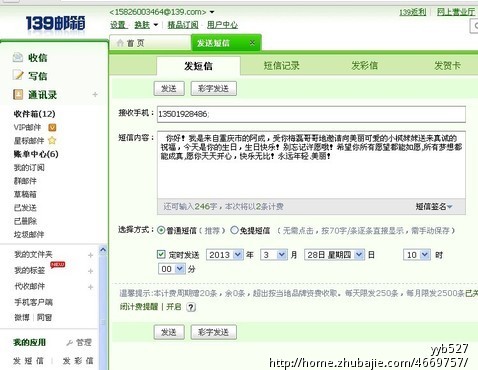The width and height of the screenshot is (478, 370).
Task: Open the 设置 link
Action: pyautogui.click(x=118, y=25)
